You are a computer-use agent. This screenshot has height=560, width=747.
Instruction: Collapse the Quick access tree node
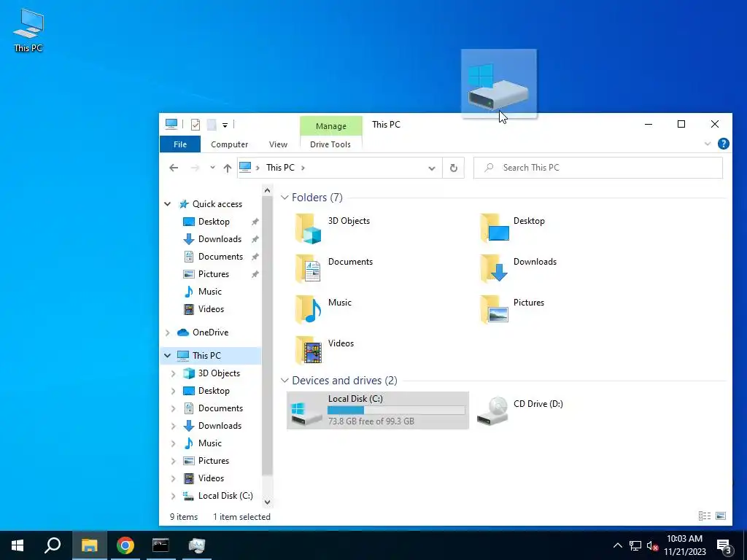[x=167, y=204]
